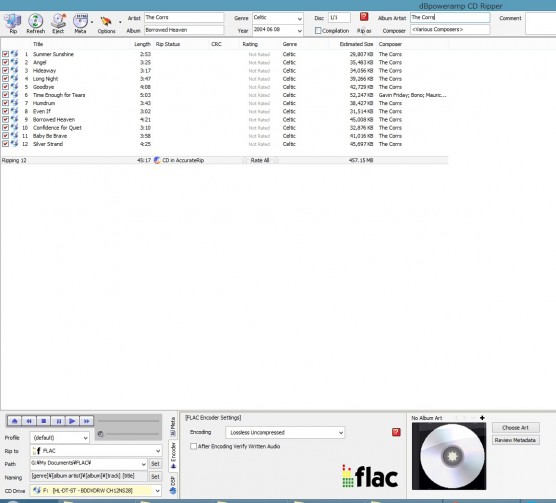Click the player volume slider
This screenshot has height=503, width=556.
click(133, 434)
